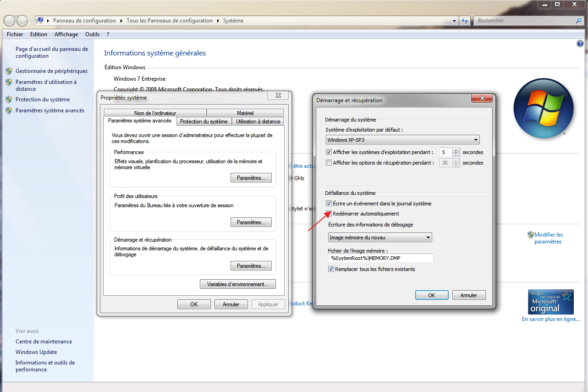This screenshot has height=392, width=588.
Task: Open the address bar history dropdown arrow
Action: coord(455,21)
